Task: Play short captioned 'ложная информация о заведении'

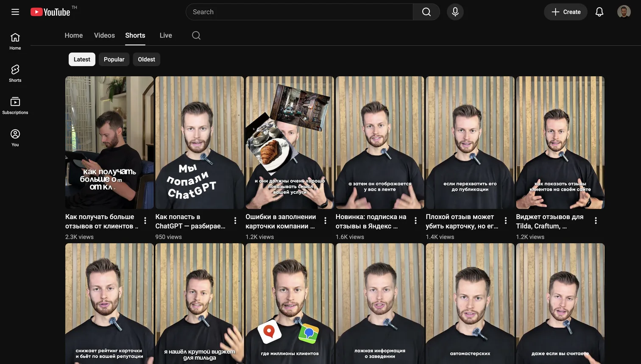Action: coord(380,303)
